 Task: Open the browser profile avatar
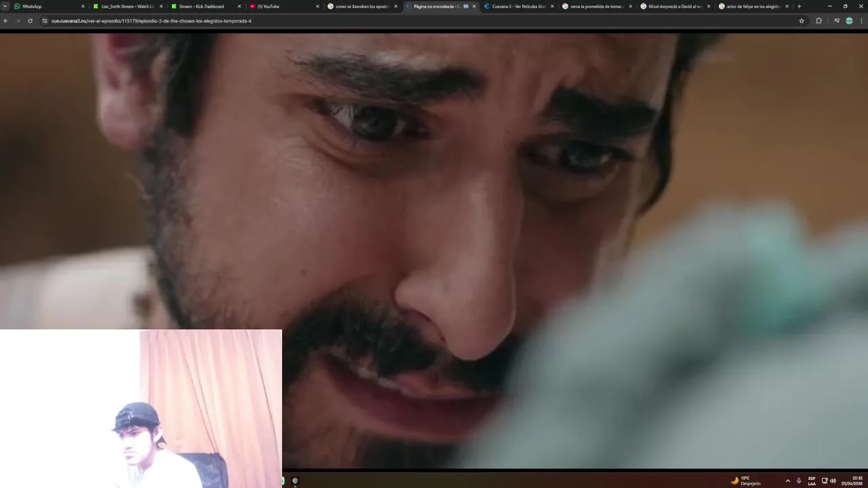coord(849,21)
